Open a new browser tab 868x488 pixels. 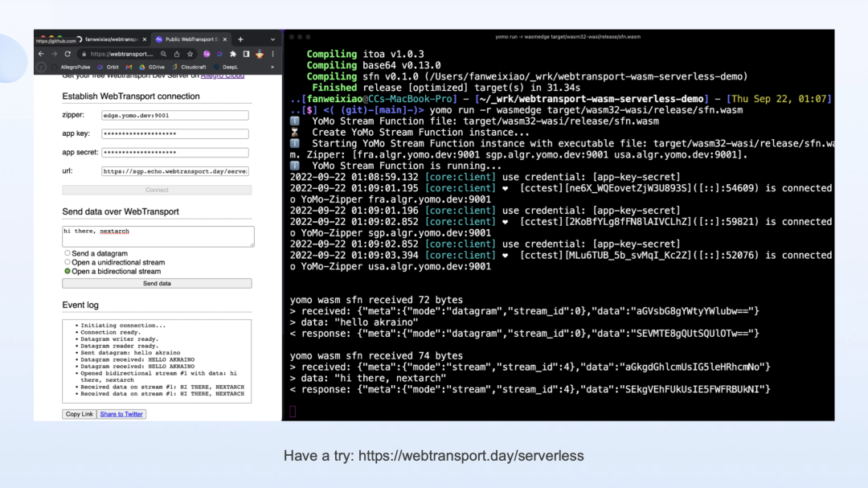tap(240, 39)
